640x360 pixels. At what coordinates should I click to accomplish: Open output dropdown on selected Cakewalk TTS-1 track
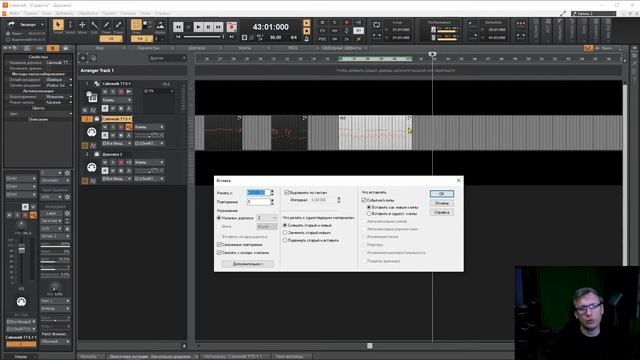149,143
